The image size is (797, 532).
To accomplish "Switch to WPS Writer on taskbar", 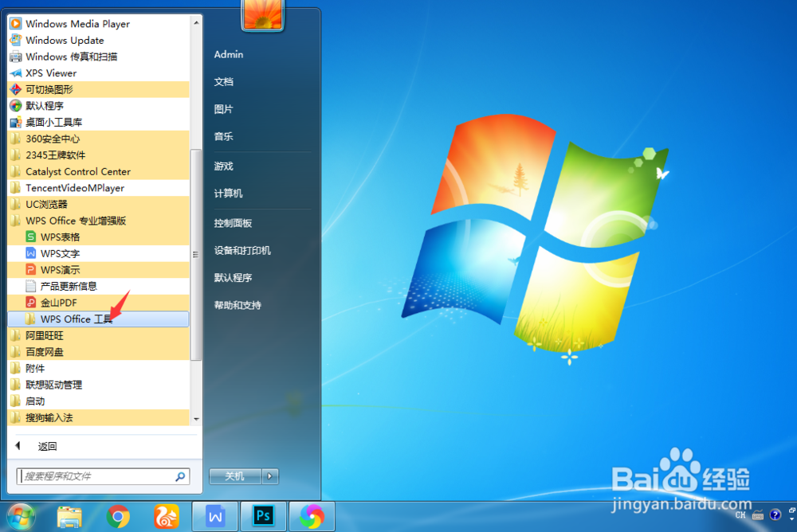I will (x=215, y=517).
